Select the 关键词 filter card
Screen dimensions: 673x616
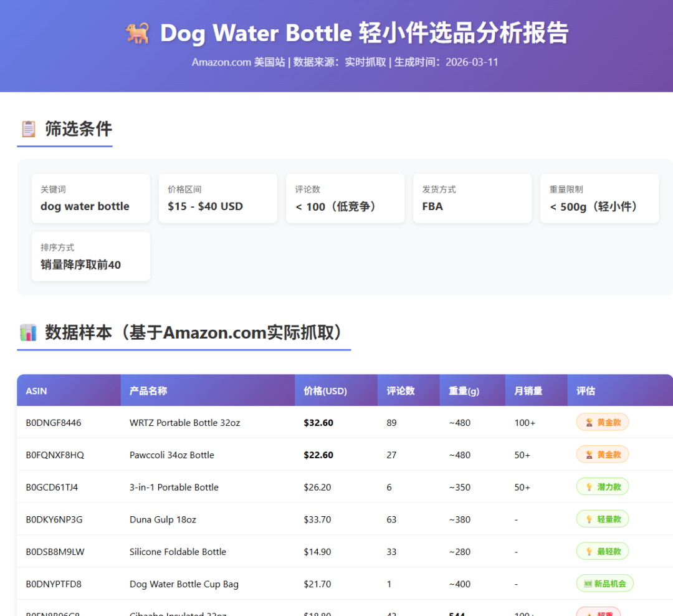(x=91, y=198)
